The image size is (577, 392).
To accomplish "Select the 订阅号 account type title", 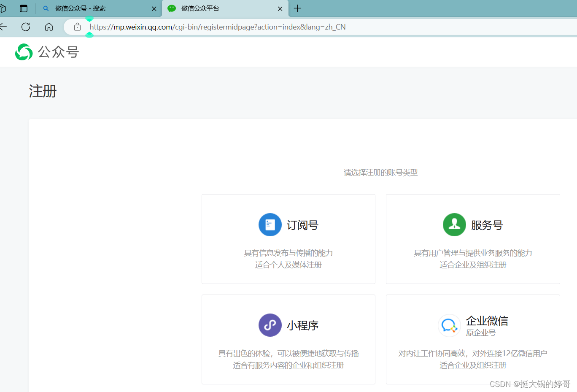I will 302,225.
